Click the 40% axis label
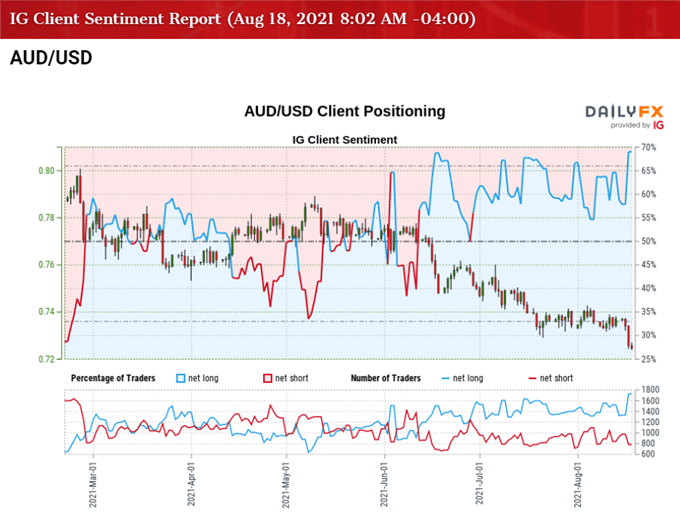680x520 pixels. coord(648,288)
